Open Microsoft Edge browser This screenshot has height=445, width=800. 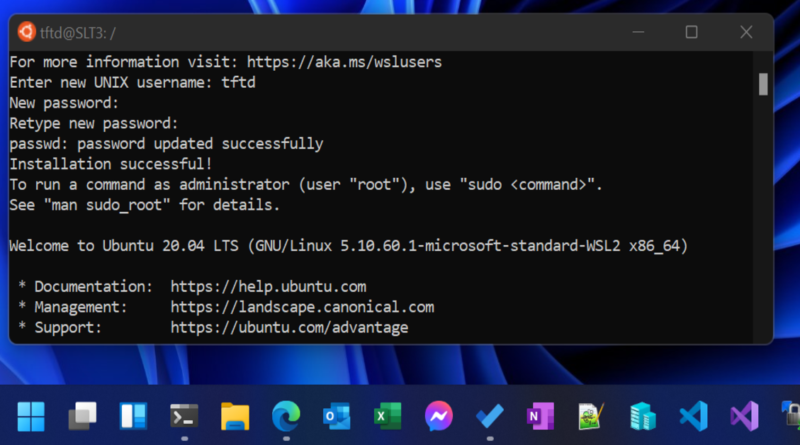click(286, 416)
